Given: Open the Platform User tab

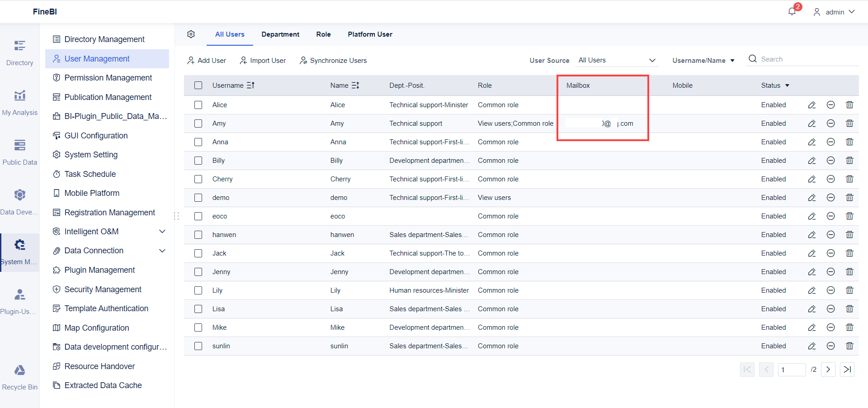Looking at the screenshot, I should [370, 34].
